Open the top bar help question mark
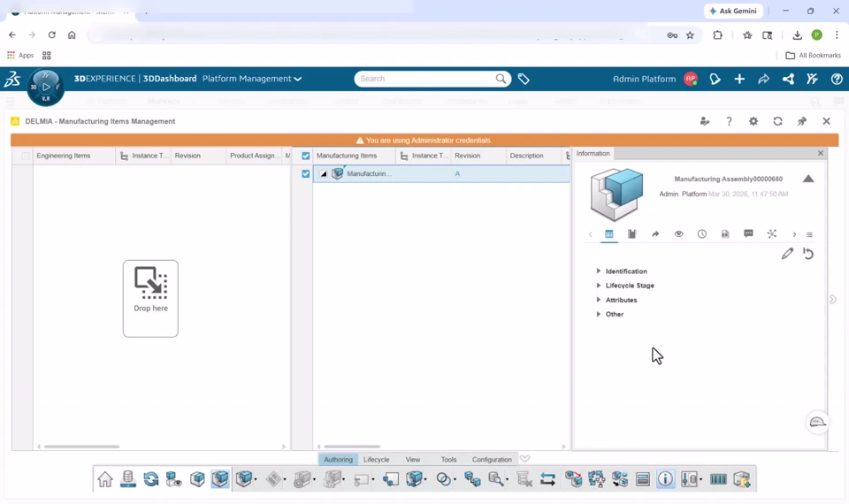Screen dimensions: 849x504 (x=837, y=79)
